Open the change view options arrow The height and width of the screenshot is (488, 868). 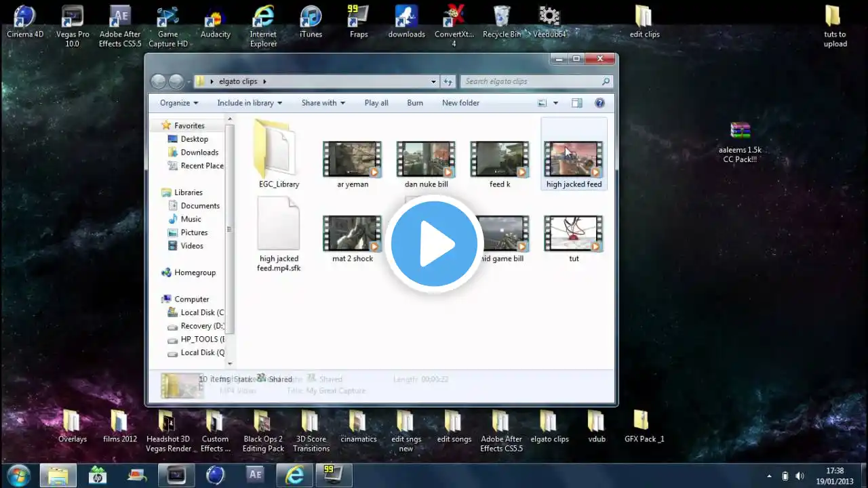coord(555,103)
